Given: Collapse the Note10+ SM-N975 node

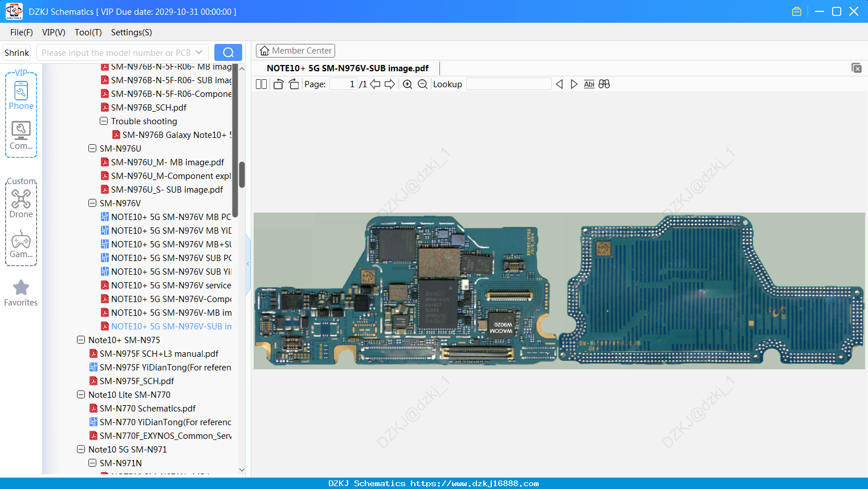Looking at the screenshot, I should click(81, 340).
